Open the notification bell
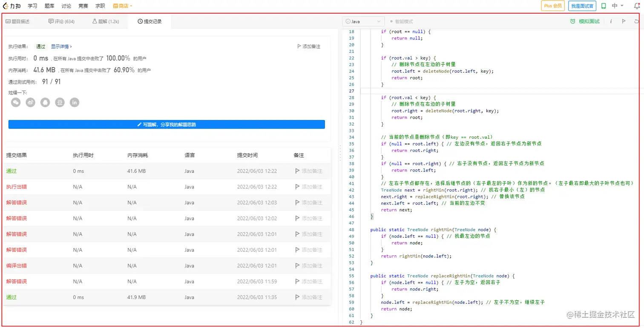644x328 pixels. [637, 6]
